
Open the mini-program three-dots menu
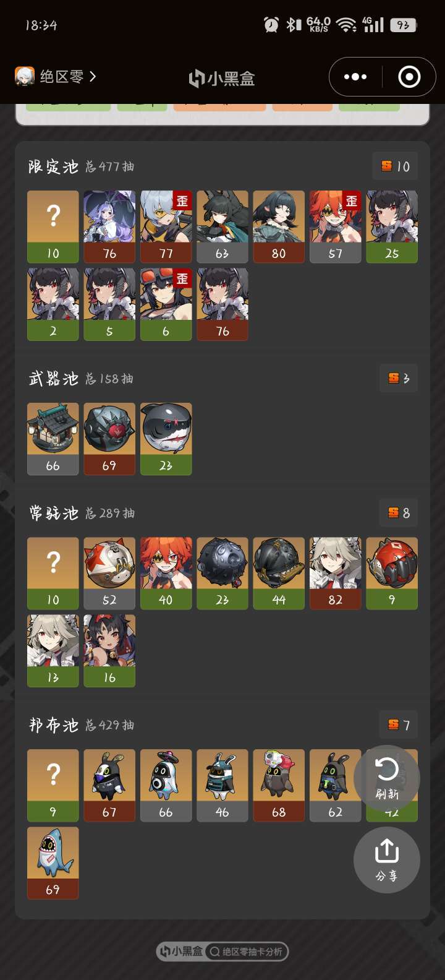(x=355, y=77)
